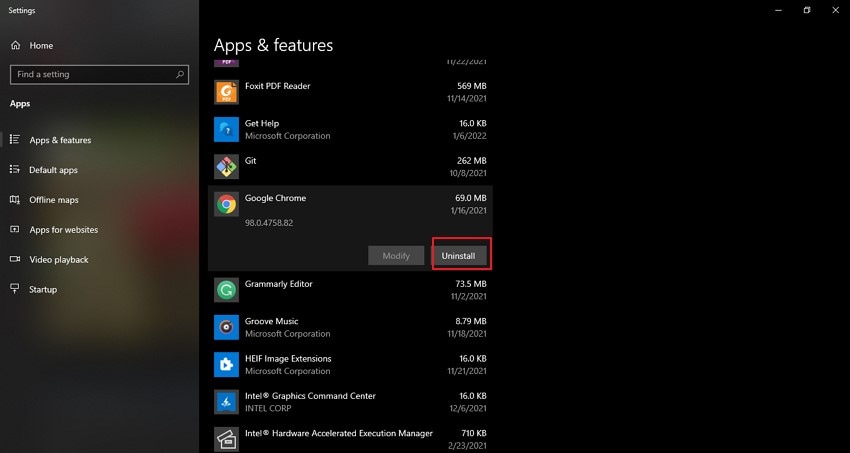
Task: Go to Apps for websites
Action: pyautogui.click(x=63, y=230)
